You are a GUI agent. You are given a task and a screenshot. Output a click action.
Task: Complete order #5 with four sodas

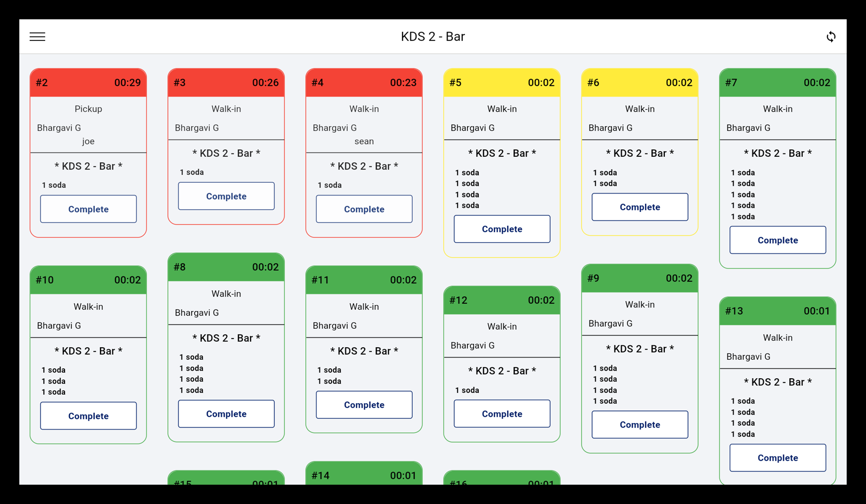click(502, 229)
